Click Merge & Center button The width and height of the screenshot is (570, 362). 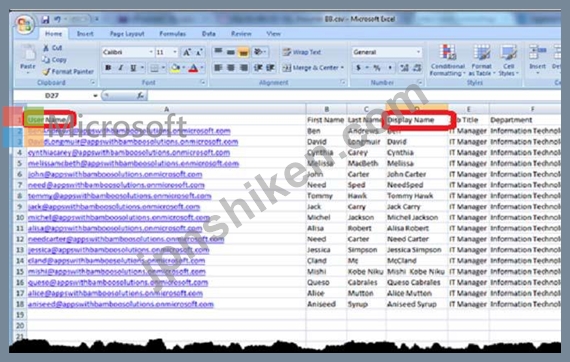pyautogui.click(x=313, y=68)
